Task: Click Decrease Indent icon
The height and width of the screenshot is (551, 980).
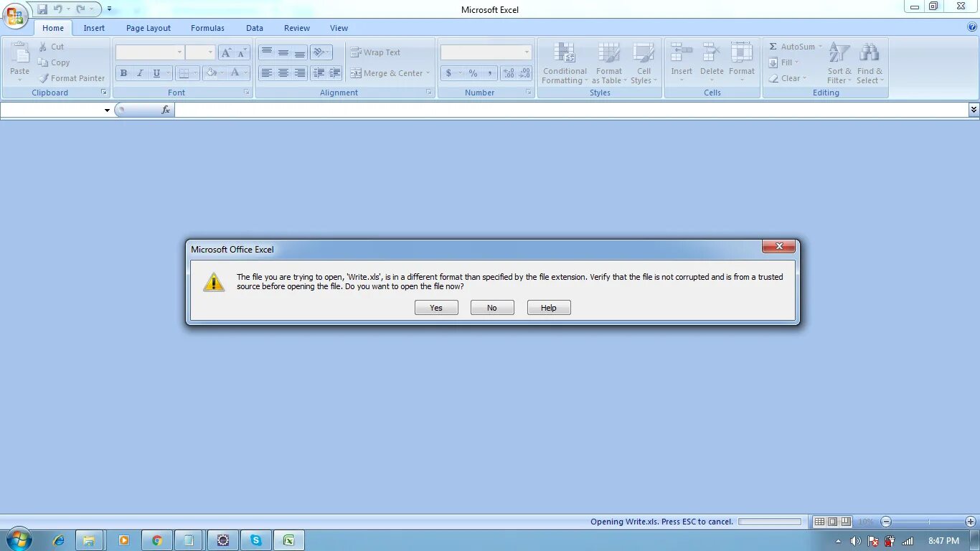Action: [x=319, y=73]
